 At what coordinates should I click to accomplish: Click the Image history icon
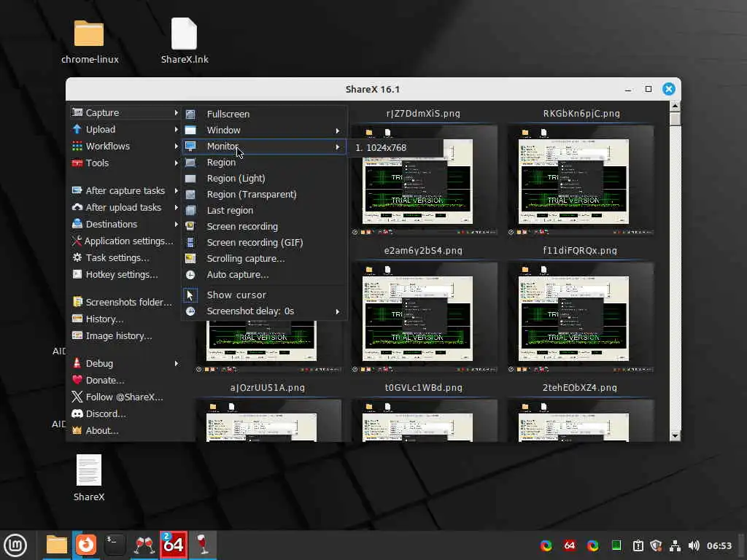[77, 335]
